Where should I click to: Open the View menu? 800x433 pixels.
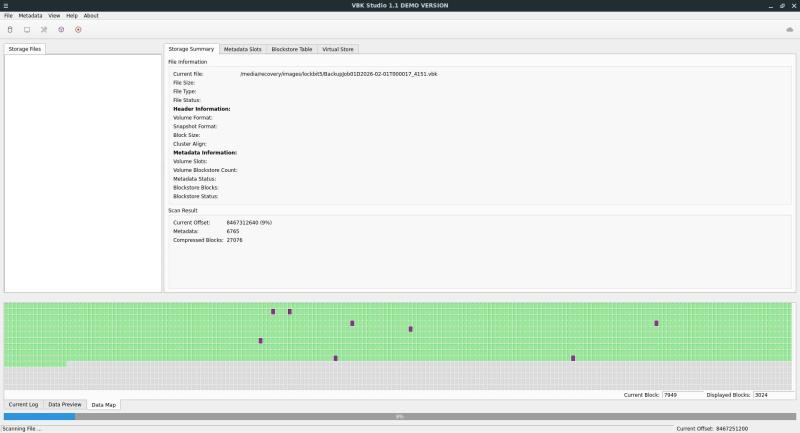pos(54,16)
